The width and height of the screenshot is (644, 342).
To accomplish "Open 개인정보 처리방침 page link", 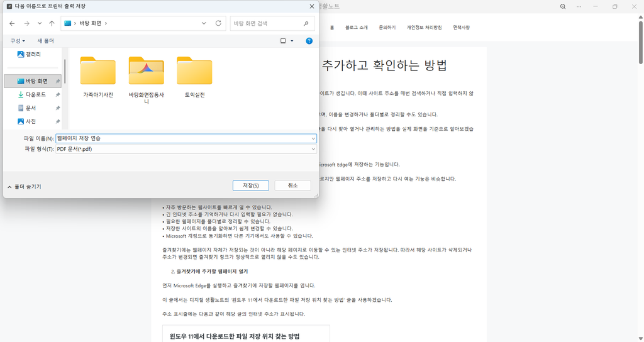I will tap(425, 28).
